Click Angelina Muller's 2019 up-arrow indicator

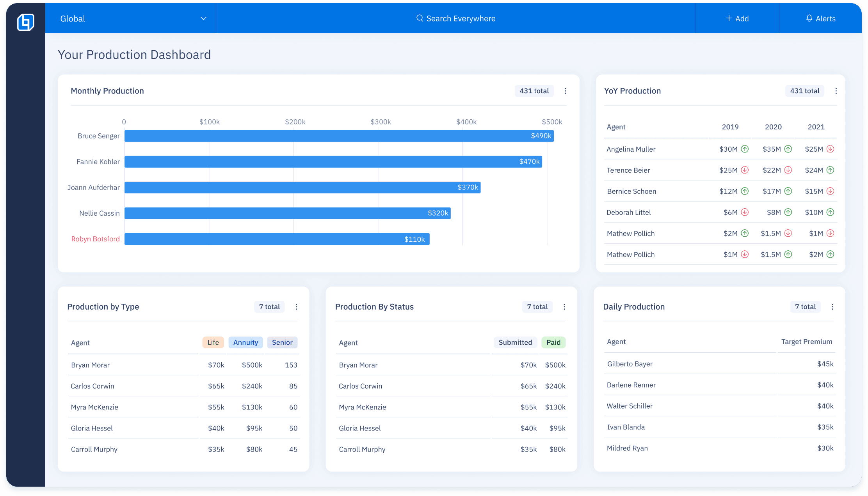point(745,149)
